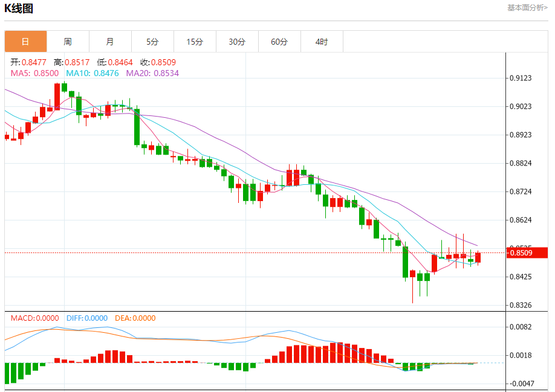555x392 pixels.
Task: Click the MA10: 0.8476 label
Action: click(92, 73)
